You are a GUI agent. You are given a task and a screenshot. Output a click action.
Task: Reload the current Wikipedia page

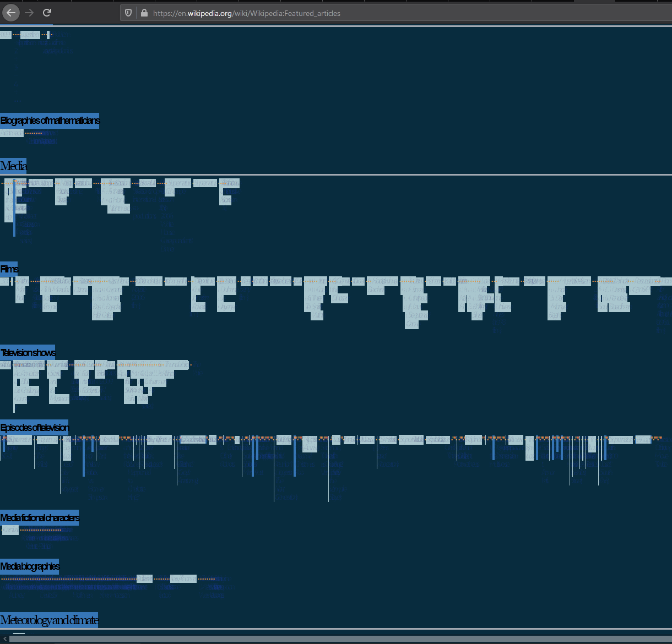[x=47, y=13]
